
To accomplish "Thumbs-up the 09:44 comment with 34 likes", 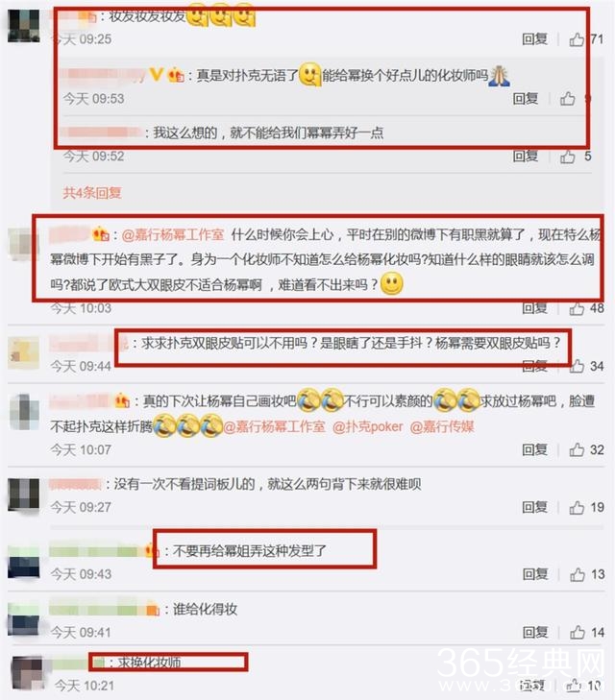I will (x=577, y=366).
